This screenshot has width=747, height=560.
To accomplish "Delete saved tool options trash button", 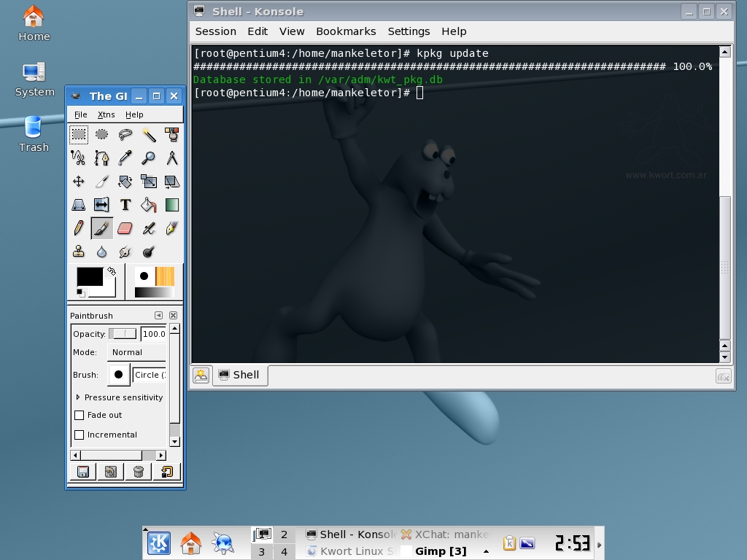I will (138, 472).
